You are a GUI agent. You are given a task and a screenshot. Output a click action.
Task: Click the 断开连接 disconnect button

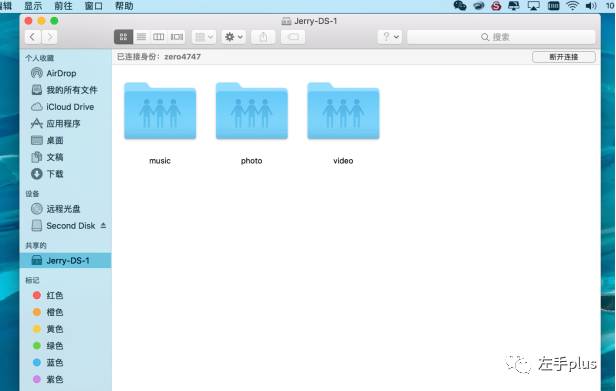pos(563,57)
